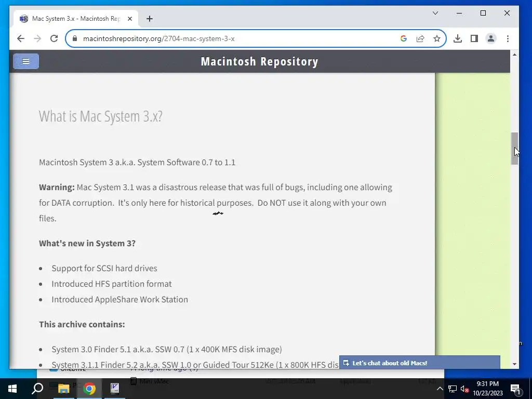View site information via the lock icon
This screenshot has width=532, height=399.
click(75, 38)
